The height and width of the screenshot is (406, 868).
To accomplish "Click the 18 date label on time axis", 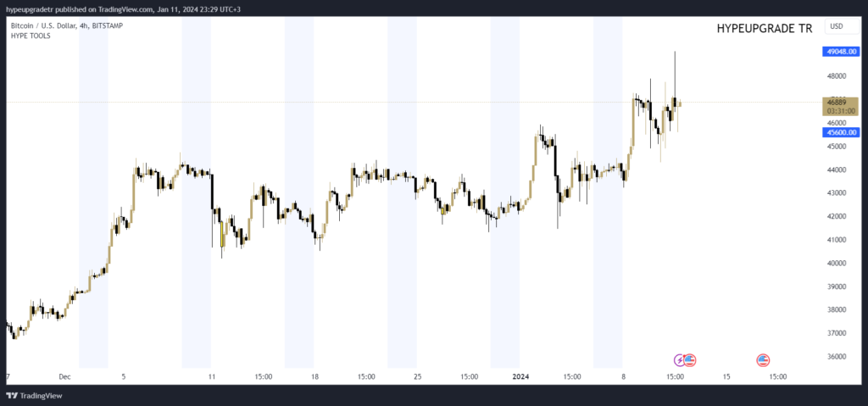I will point(314,375).
